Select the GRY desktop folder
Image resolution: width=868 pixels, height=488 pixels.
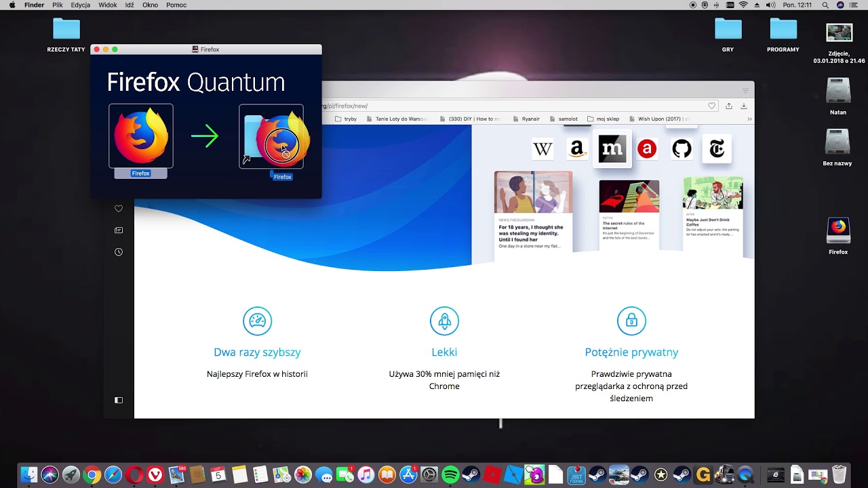point(728,35)
